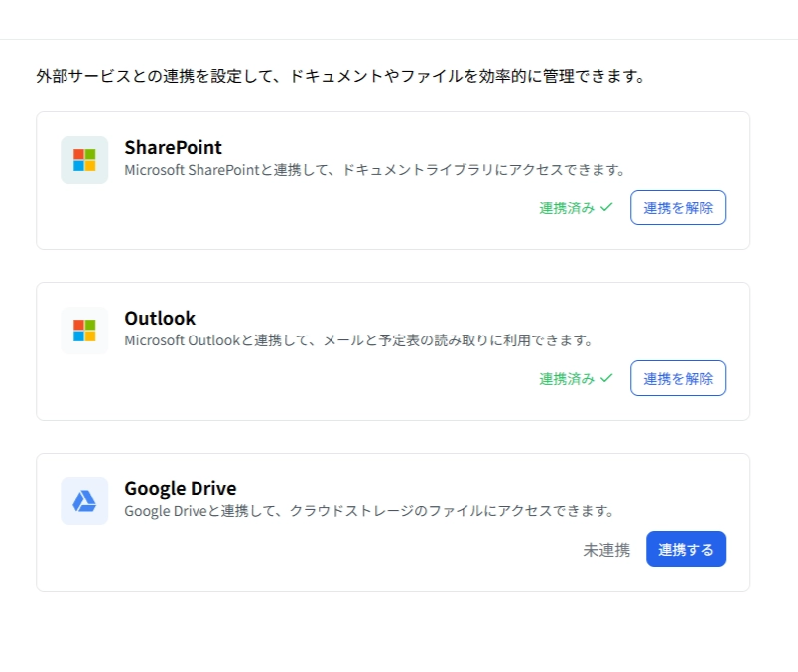
Task: Click the Google Drive description about クラウドストレージ
Action: pos(369,510)
